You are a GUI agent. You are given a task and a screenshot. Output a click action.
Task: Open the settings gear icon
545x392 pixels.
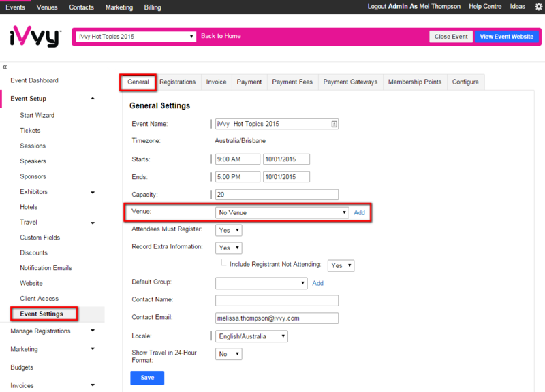[538, 7]
